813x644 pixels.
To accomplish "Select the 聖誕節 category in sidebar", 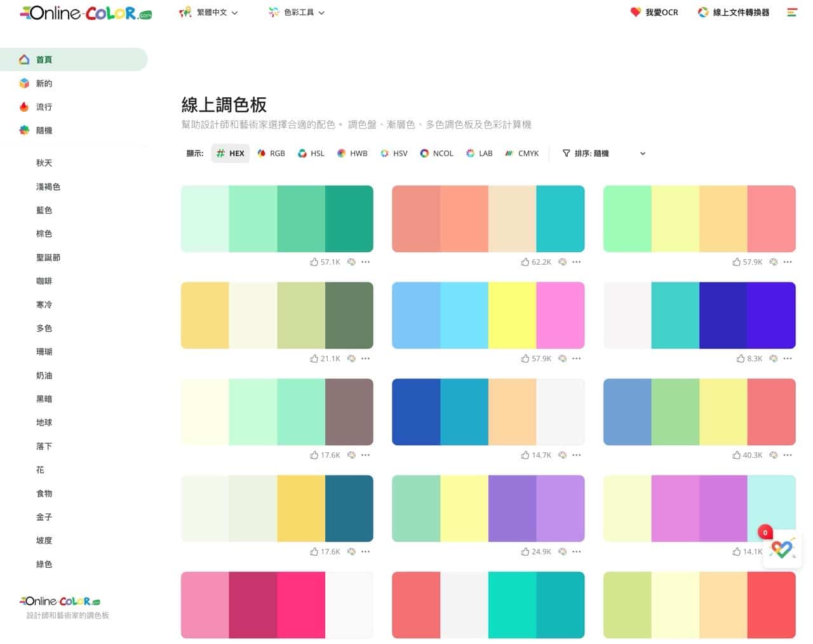I will 48,257.
